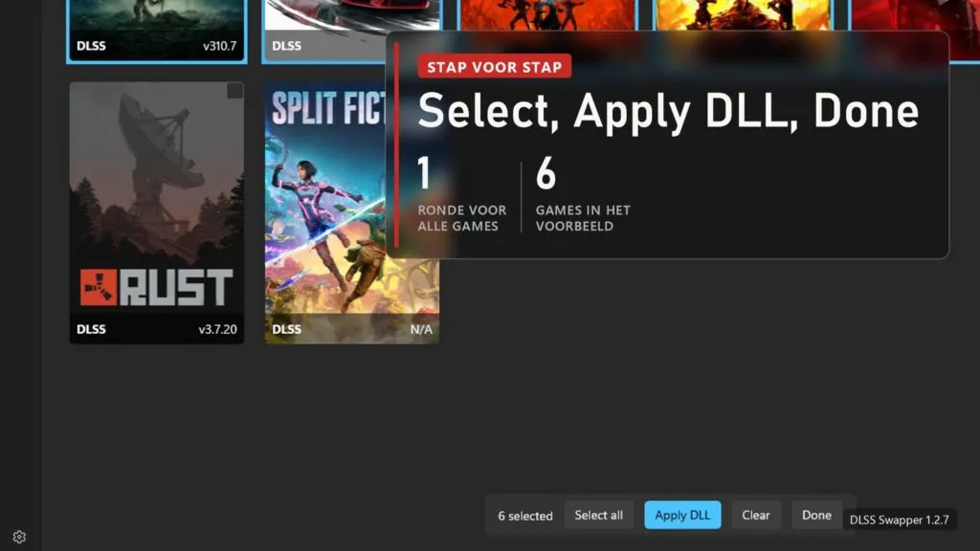Click the N/A version label on Split Fiction
980x551 pixels.
pos(421,329)
